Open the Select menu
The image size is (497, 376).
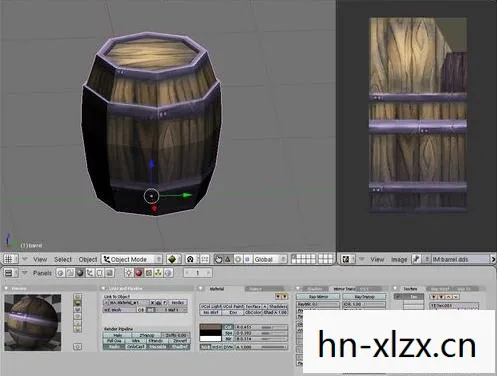point(63,259)
